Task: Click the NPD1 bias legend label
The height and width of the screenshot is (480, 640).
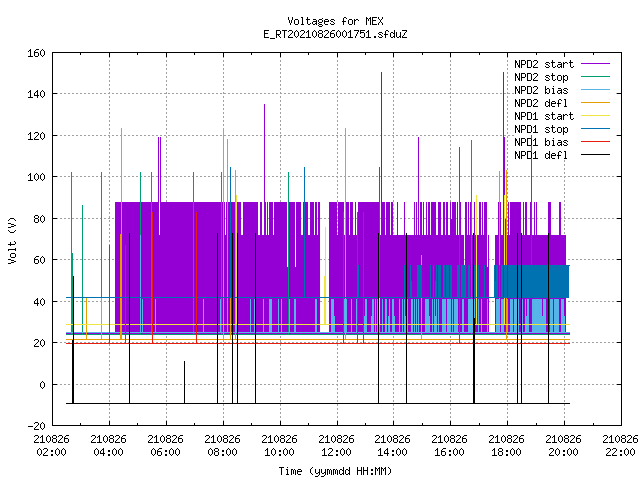Action: tap(541, 142)
